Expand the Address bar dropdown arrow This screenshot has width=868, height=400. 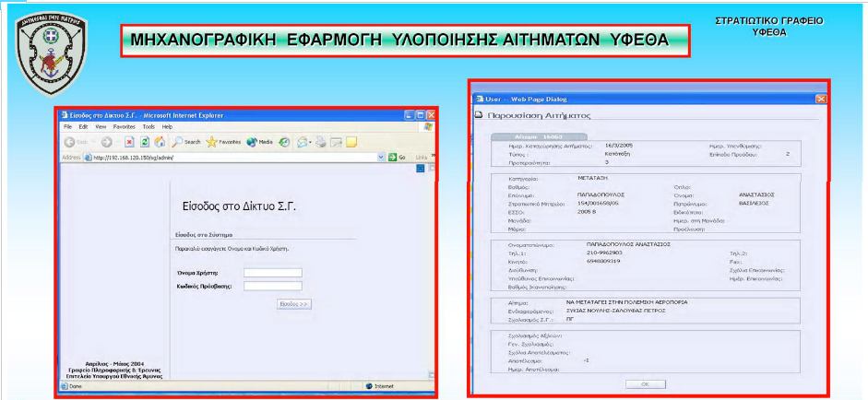(381, 158)
